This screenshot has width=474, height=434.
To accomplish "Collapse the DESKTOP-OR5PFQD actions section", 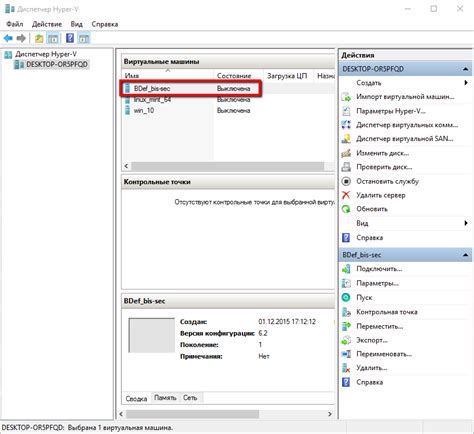I will coord(465,69).
